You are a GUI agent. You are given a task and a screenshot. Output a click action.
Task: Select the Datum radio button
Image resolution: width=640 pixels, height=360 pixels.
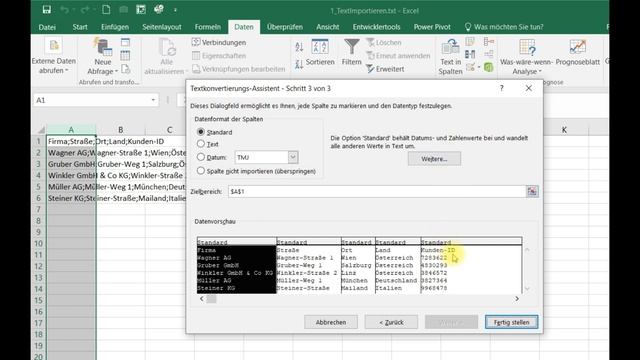[x=200, y=157]
